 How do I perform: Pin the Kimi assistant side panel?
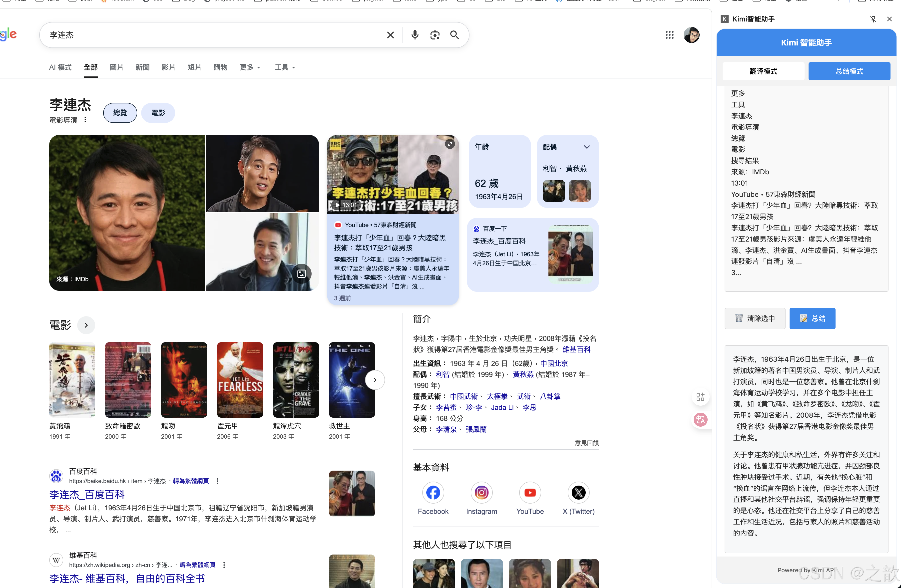pyautogui.click(x=873, y=19)
